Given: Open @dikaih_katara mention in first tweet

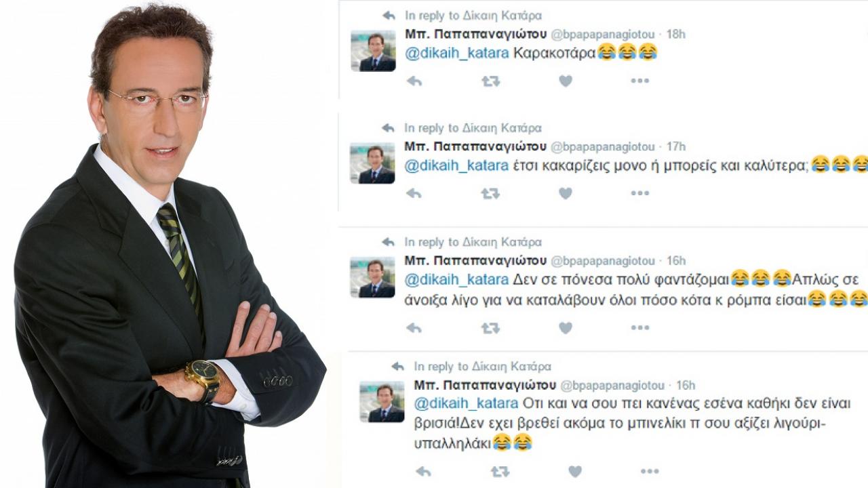Looking at the screenshot, I should coord(457,53).
